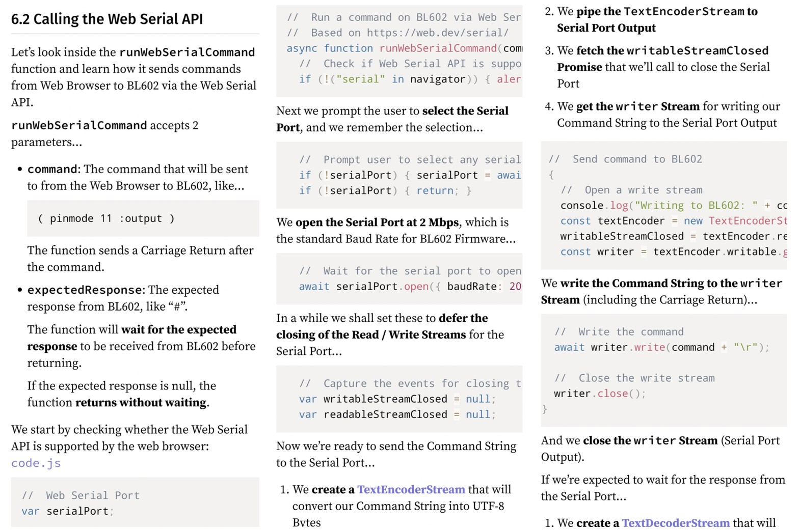Image resolution: width=799 pixels, height=532 pixels.
Task: Click the "await writer.write(command" code line
Action: (661, 348)
